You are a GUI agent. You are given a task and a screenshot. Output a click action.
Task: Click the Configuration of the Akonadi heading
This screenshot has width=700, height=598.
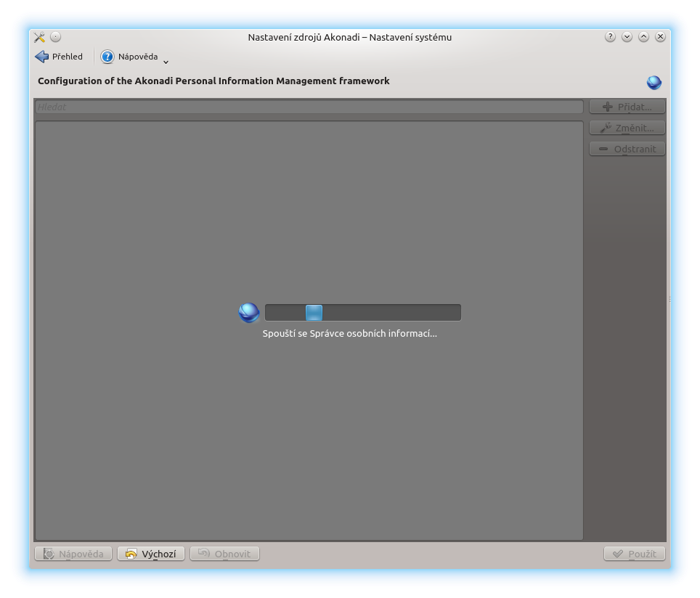click(x=213, y=81)
